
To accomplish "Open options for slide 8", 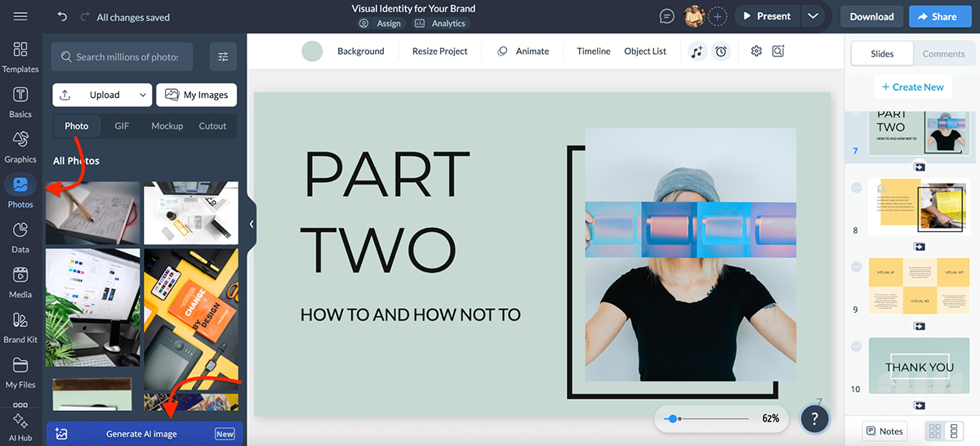I will click(x=857, y=188).
